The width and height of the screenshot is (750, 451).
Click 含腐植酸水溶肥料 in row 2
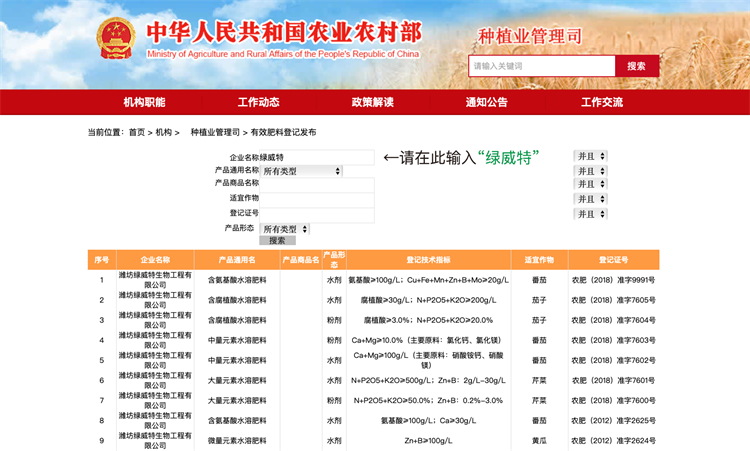(x=237, y=300)
